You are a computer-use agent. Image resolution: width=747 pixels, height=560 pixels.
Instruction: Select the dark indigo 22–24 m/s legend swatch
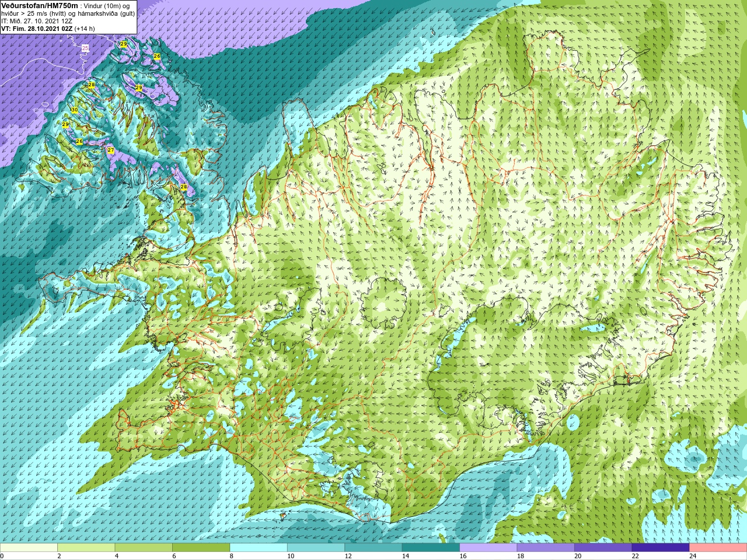pos(661,548)
